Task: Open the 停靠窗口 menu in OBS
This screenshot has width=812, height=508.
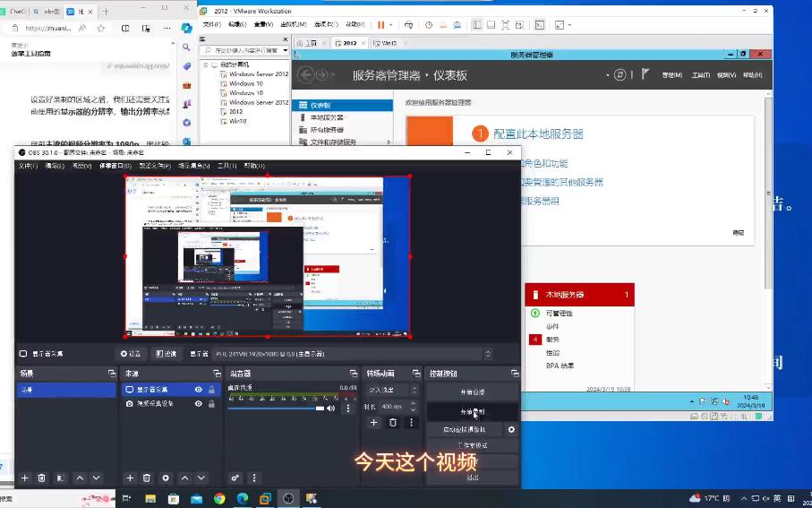Action: pos(115,166)
